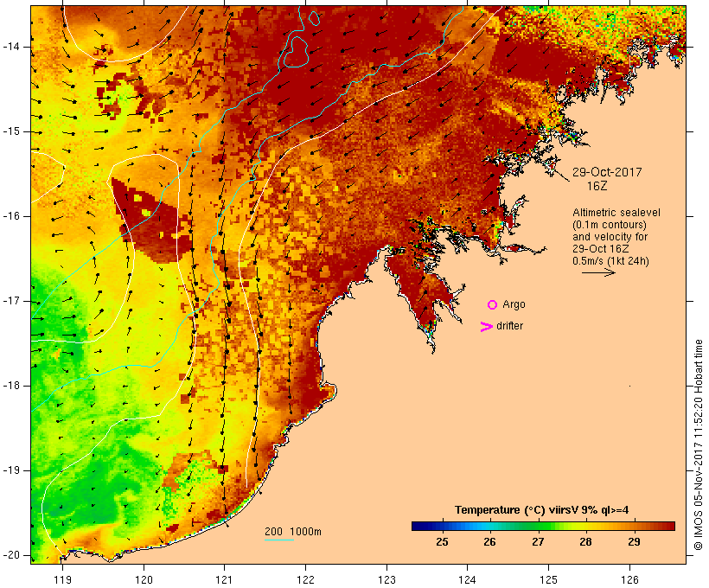709x588 pixels.
Task: Click the 'Altimetric sealevel' text line
Action: (x=616, y=213)
